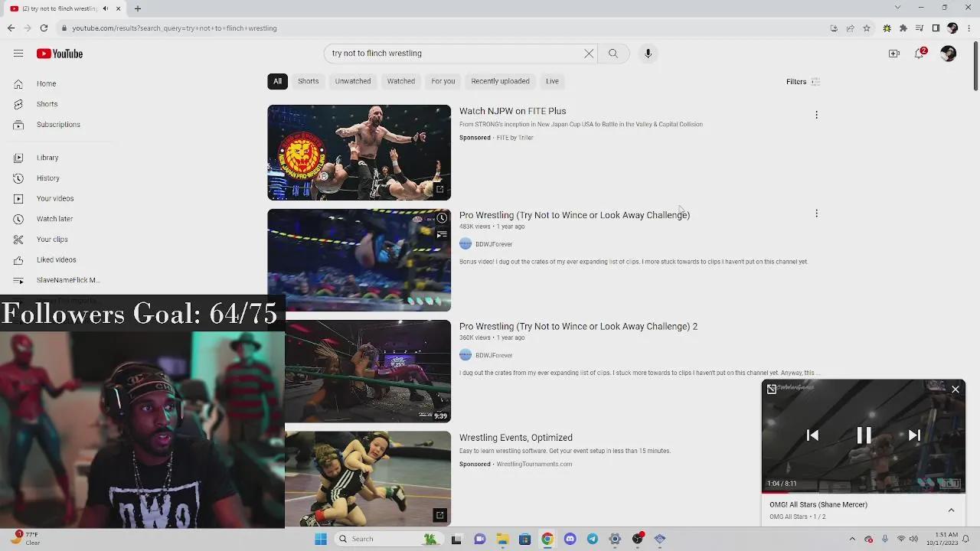Open options menu for NJPW ad
Screen dimensions: 980x551
[816, 115]
